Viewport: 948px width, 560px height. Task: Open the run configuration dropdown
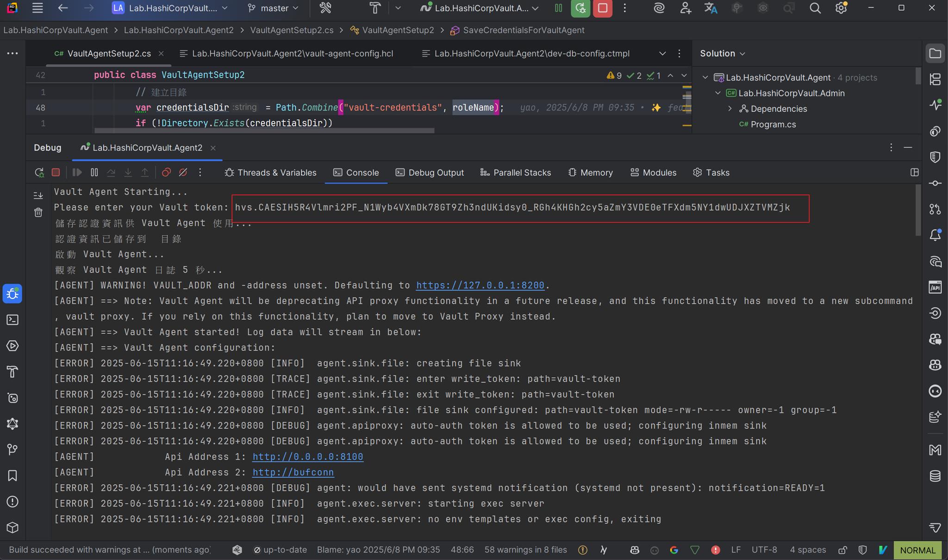pyautogui.click(x=480, y=8)
